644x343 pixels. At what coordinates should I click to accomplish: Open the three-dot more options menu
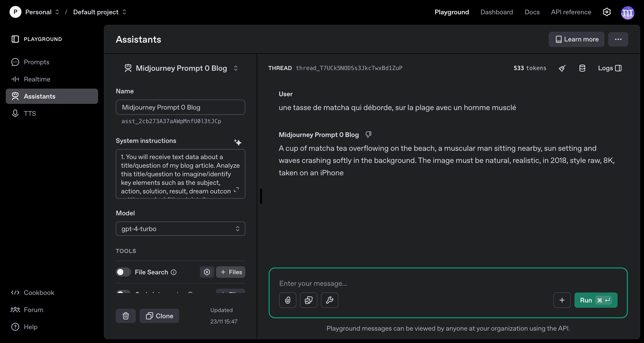618,39
